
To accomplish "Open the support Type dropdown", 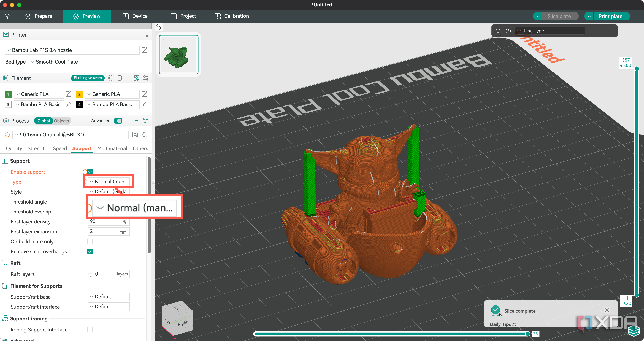I will pyautogui.click(x=109, y=182).
